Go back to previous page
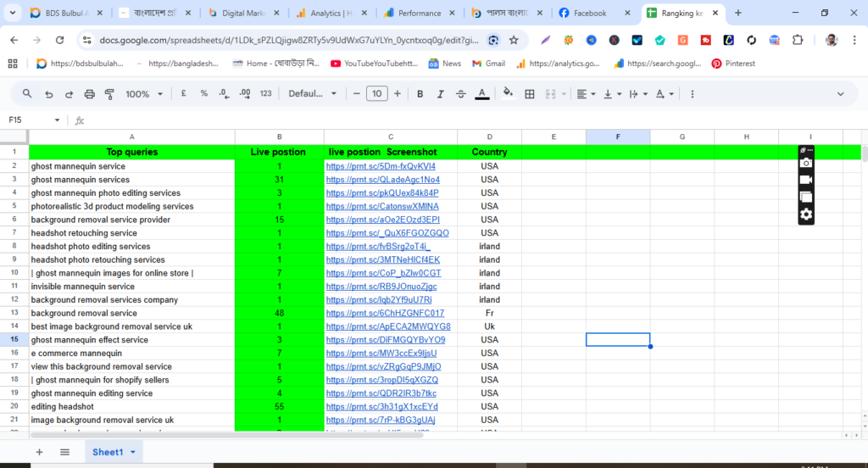The height and width of the screenshot is (468, 868). coord(14,40)
